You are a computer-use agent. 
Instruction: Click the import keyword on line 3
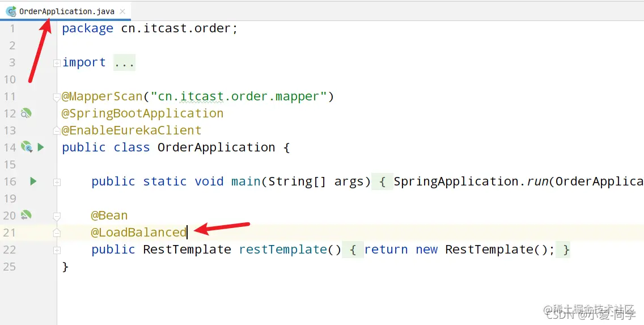click(x=84, y=62)
